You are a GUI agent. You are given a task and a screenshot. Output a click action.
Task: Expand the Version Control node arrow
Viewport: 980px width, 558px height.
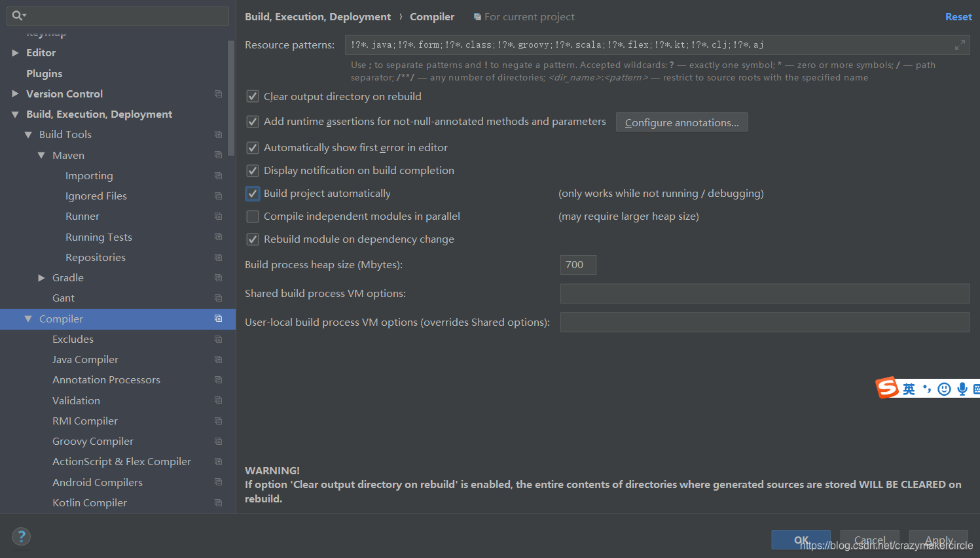point(15,94)
